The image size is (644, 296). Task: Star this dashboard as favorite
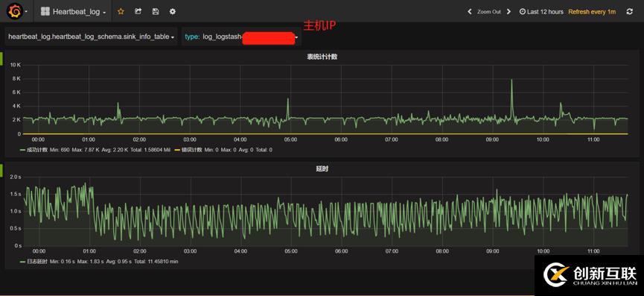tap(121, 11)
